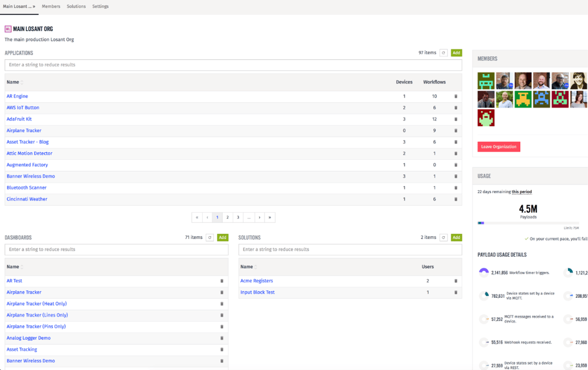The width and height of the screenshot is (588, 370).
Task: Go to next applications page
Action: pyautogui.click(x=259, y=217)
